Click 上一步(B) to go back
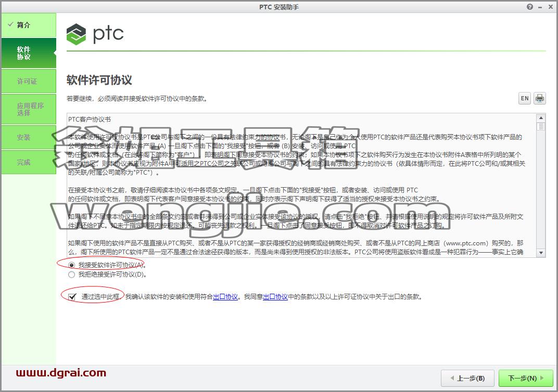This screenshot has height=392, width=558. [467, 378]
